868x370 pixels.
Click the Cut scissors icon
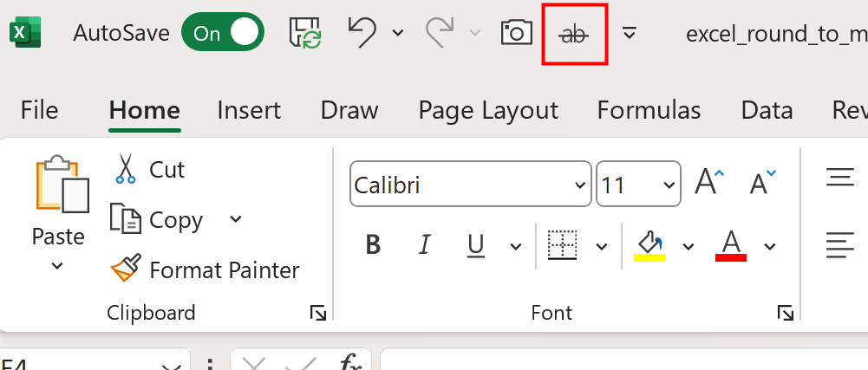click(x=126, y=169)
